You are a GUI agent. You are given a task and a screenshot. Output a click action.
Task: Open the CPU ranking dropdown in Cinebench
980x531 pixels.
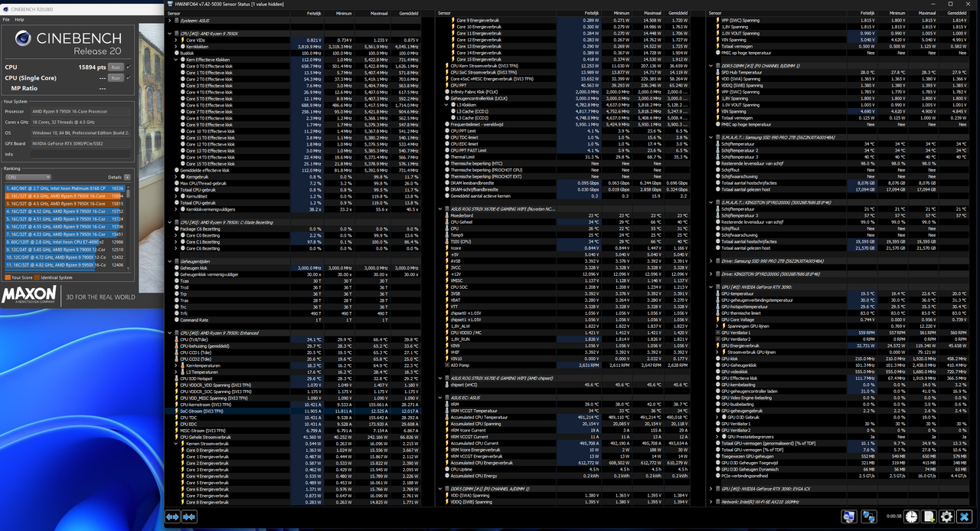[28, 177]
